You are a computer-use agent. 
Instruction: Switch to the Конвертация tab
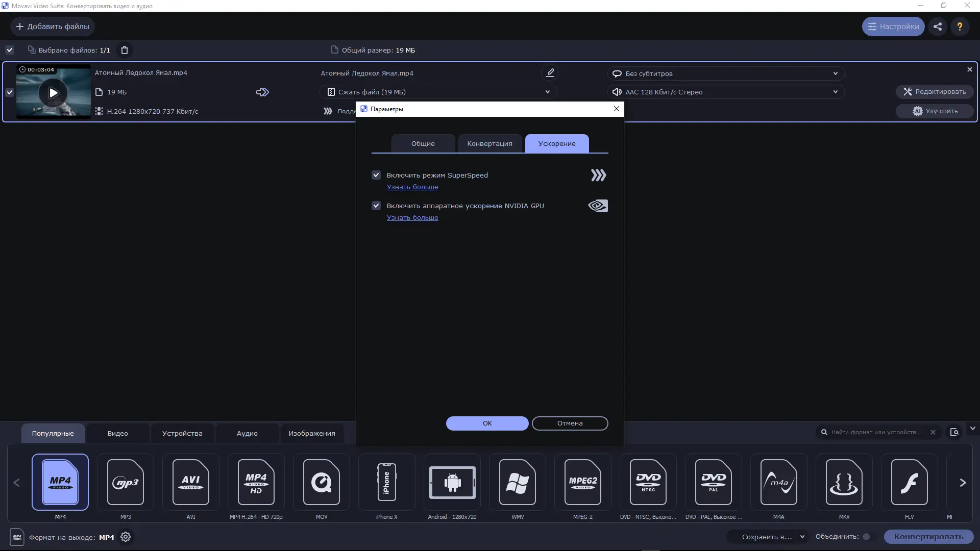[x=489, y=143]
